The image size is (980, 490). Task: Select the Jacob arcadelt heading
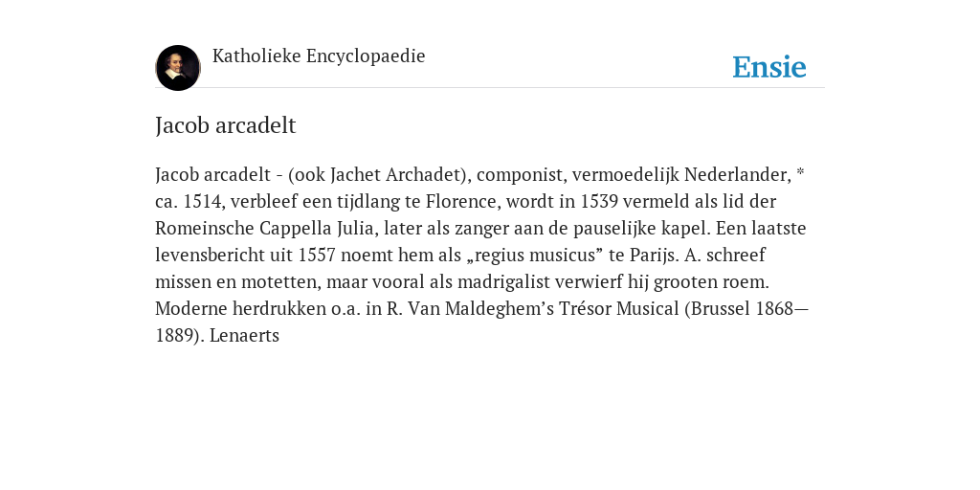pos(226,125)
